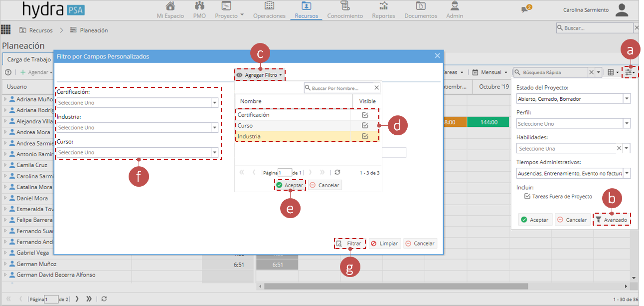644x306 pixels.
Task: Expand the Certificación dropdown
Action: point(215,103)
